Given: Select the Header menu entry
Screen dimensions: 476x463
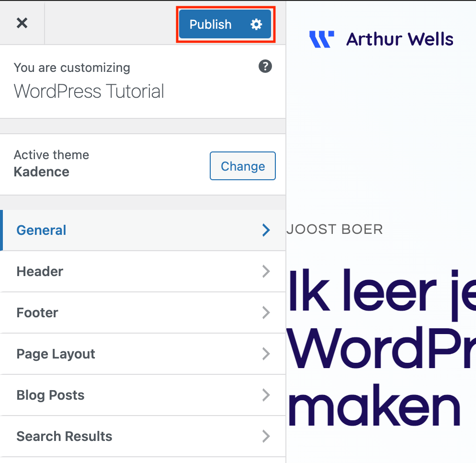Looking at the screenshot, I should coord(39,271).
